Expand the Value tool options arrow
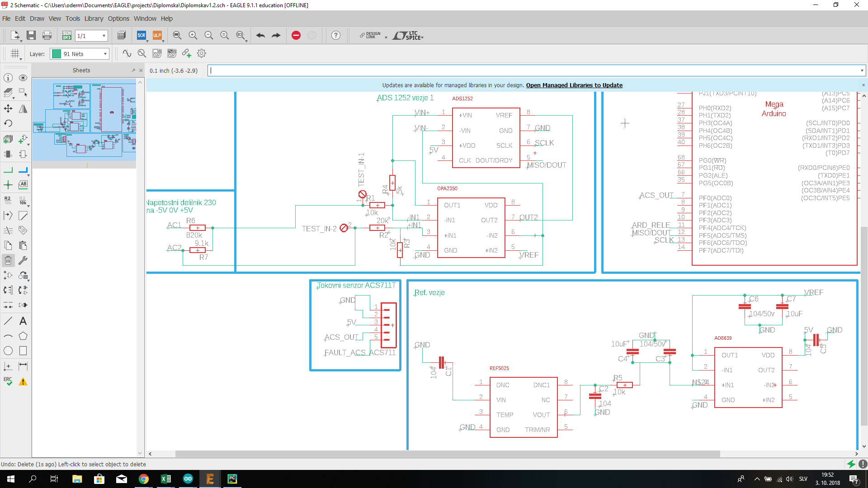The image size is (868, 488). point(28,206)
